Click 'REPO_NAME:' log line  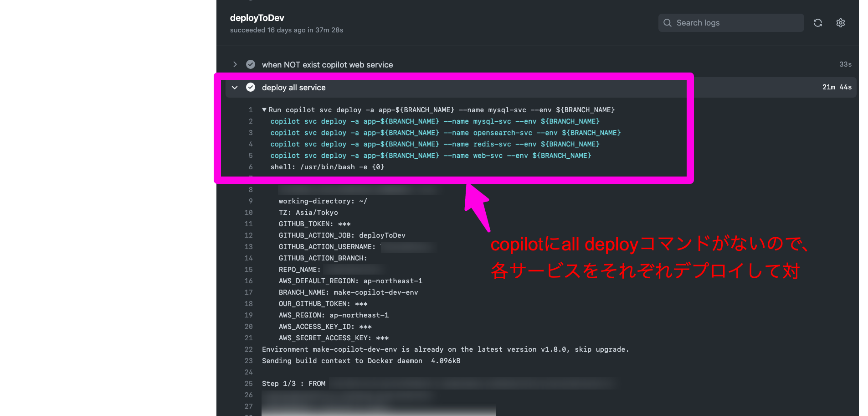coord(300,270)
